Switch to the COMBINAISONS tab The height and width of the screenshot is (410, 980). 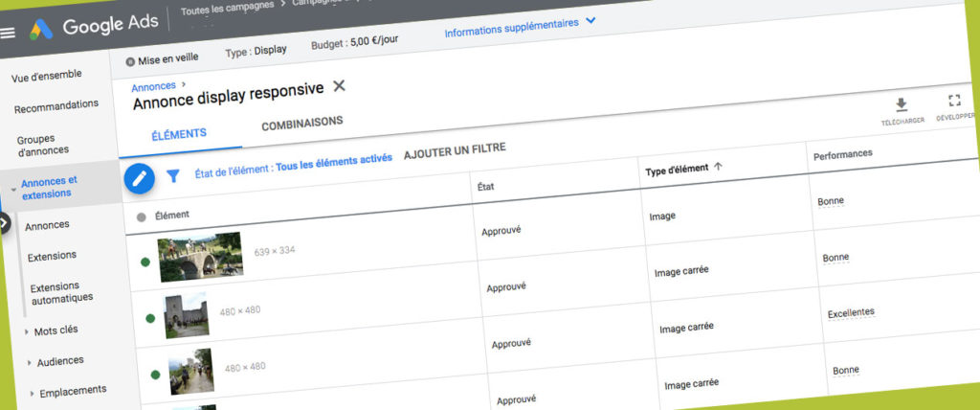301,124
